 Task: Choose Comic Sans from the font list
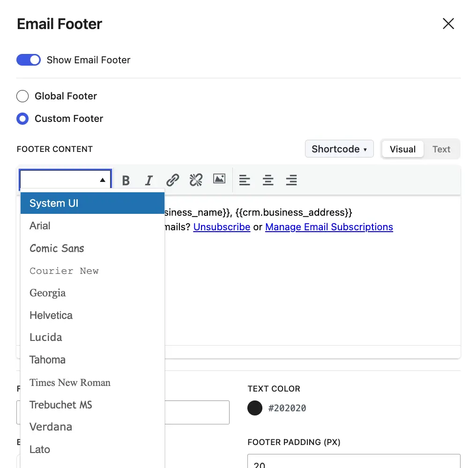coord(93,248)
